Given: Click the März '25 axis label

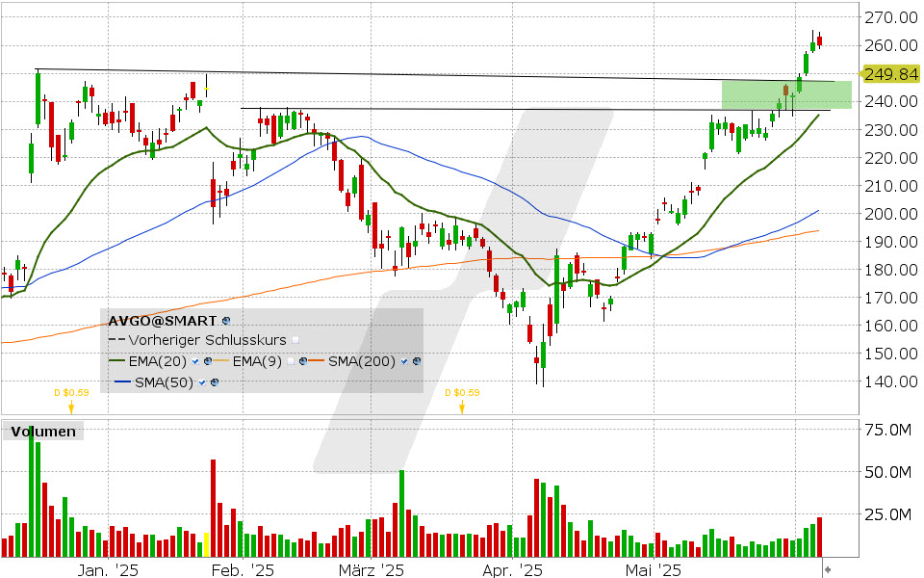Looking at the screenshot, I should tap(372, 570).
